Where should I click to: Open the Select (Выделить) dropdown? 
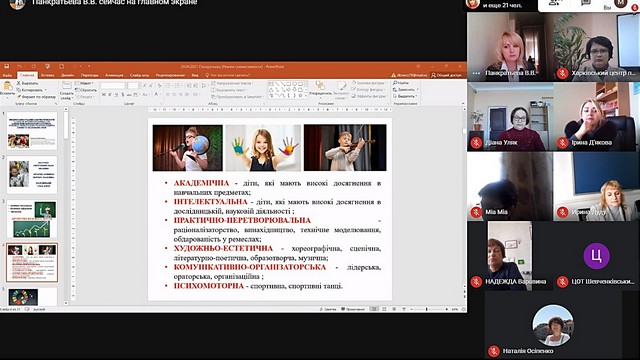[405, 96]
